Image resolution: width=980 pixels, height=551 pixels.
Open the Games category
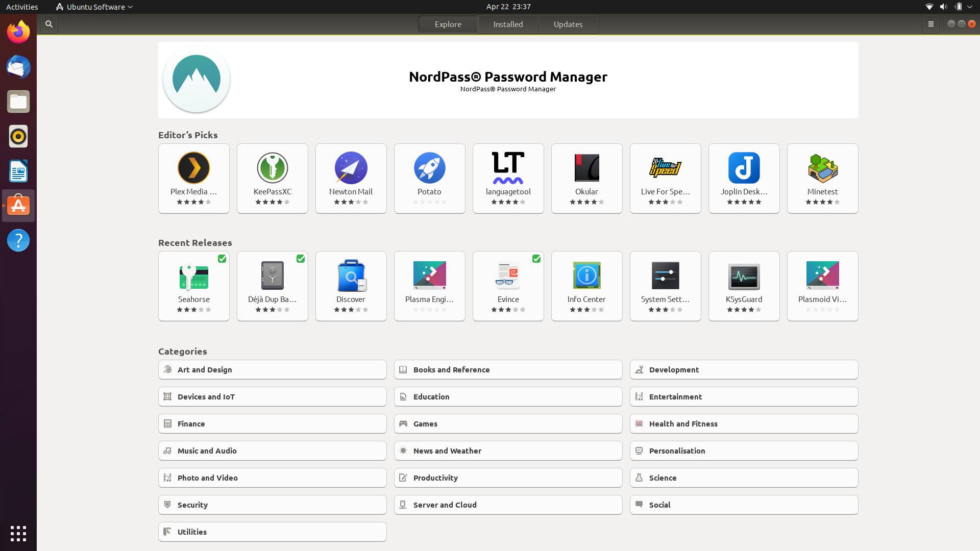click(508, 423)
